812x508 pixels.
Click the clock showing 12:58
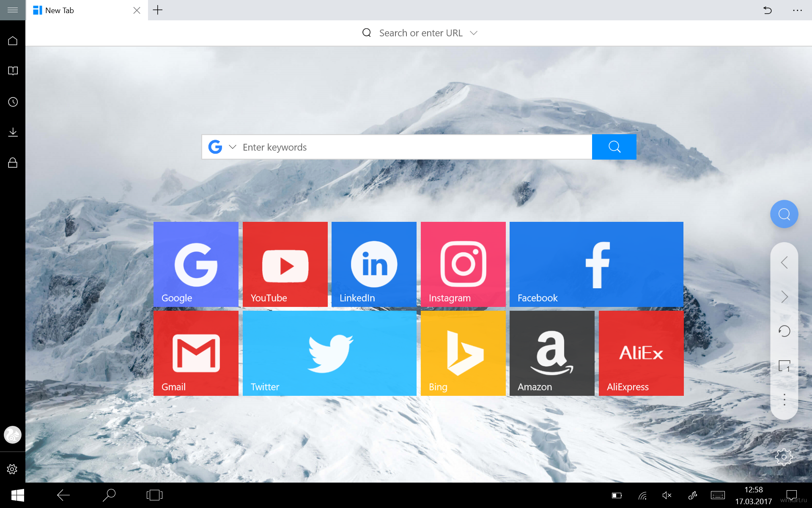tap(753, 490)
